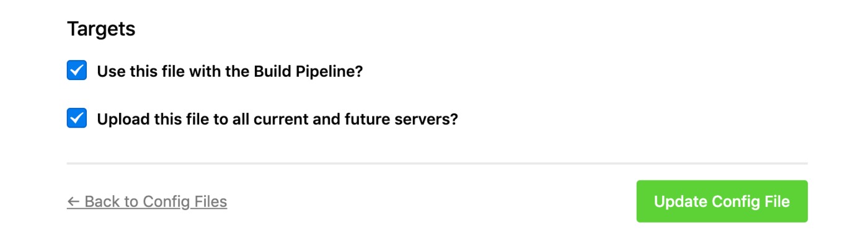
Task: Return to the Config Files list
Action: 147,201
